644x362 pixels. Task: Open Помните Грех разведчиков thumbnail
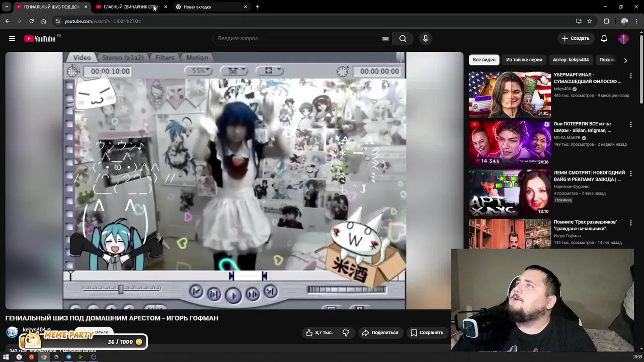point(510,234)
